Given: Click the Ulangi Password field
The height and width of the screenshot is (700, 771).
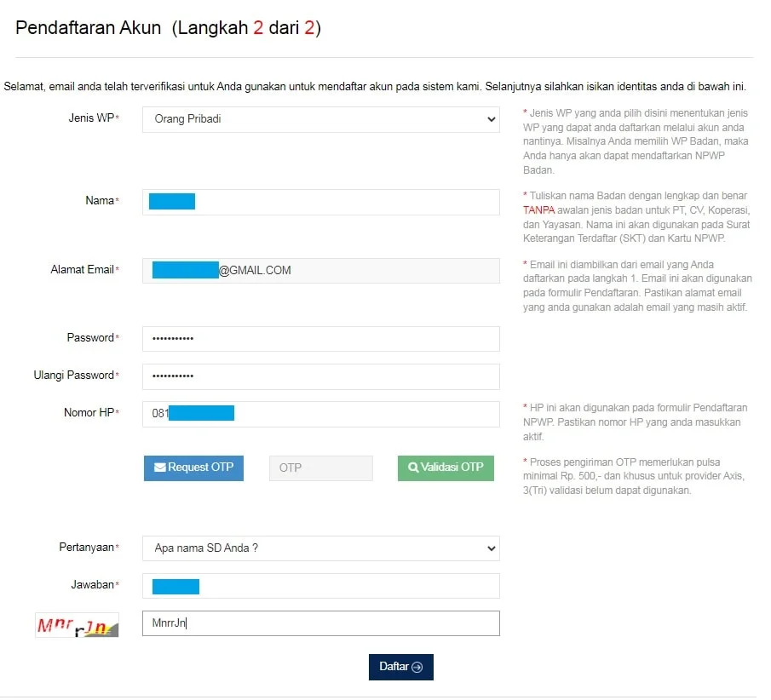Looking at the screenshot, I should (x=320, y=376).
